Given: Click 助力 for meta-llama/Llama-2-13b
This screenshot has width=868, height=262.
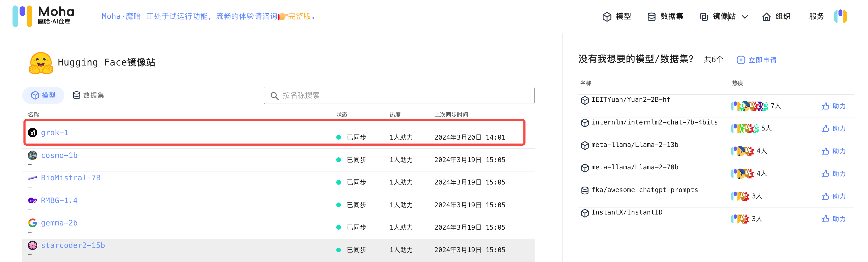Looking at the screenshot, I should pos(834,151).
